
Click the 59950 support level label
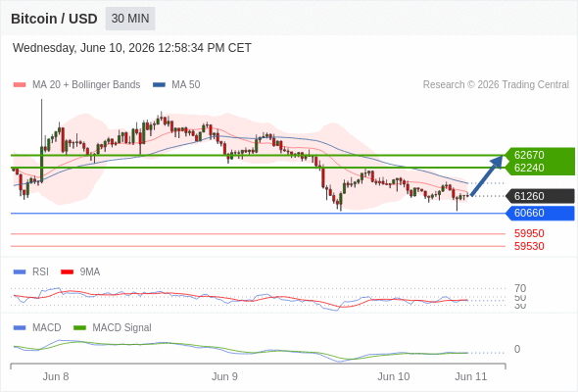(x=529, y=233)
